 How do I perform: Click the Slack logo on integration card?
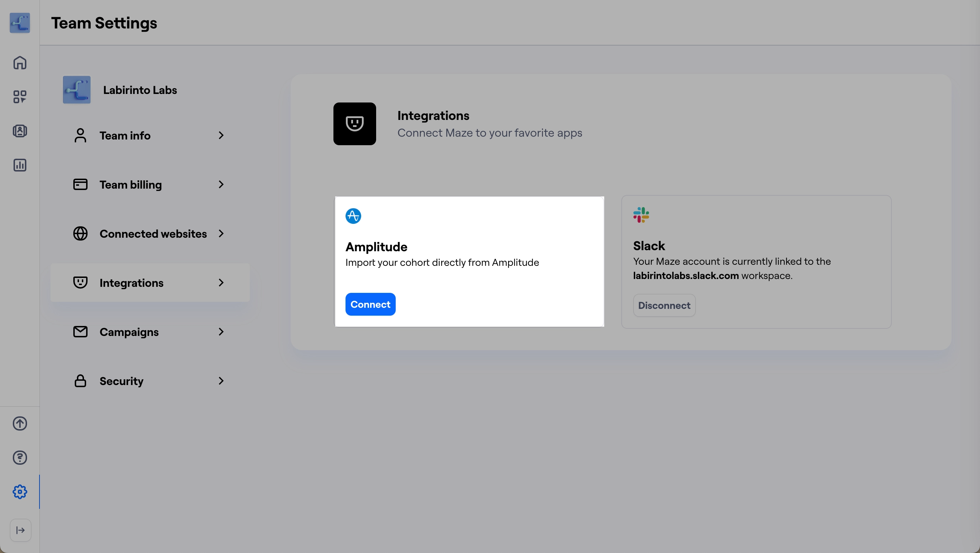pyautogui.click(x=641, y=214)
